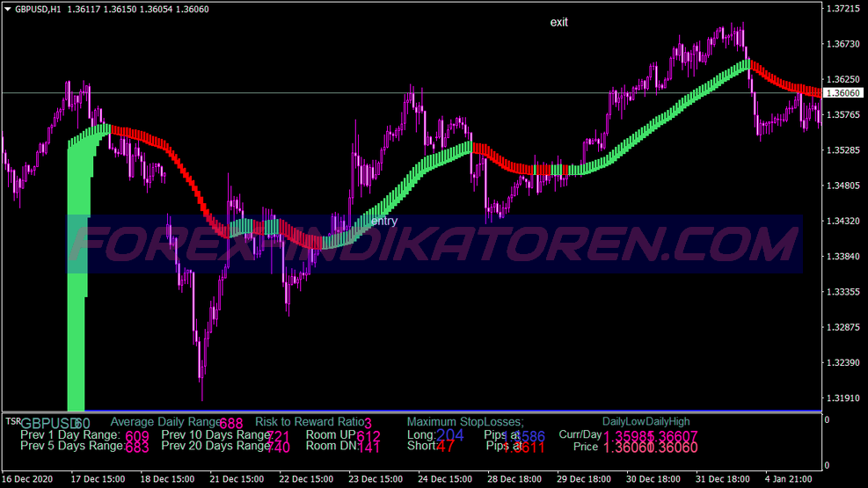
Task: Click the Curr/Day label
Action: click(x=580, y=435)
